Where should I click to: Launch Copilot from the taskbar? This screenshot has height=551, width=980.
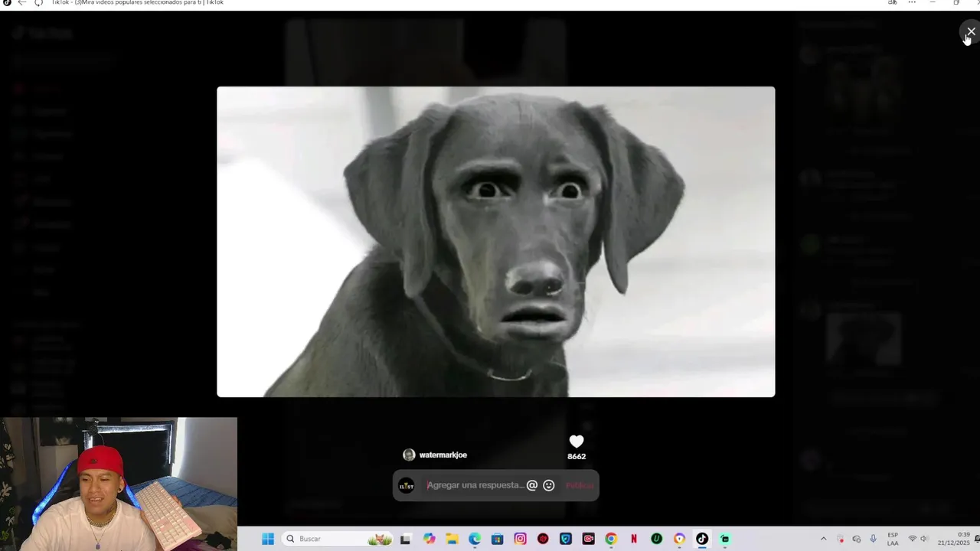click(x=429, y=539)
